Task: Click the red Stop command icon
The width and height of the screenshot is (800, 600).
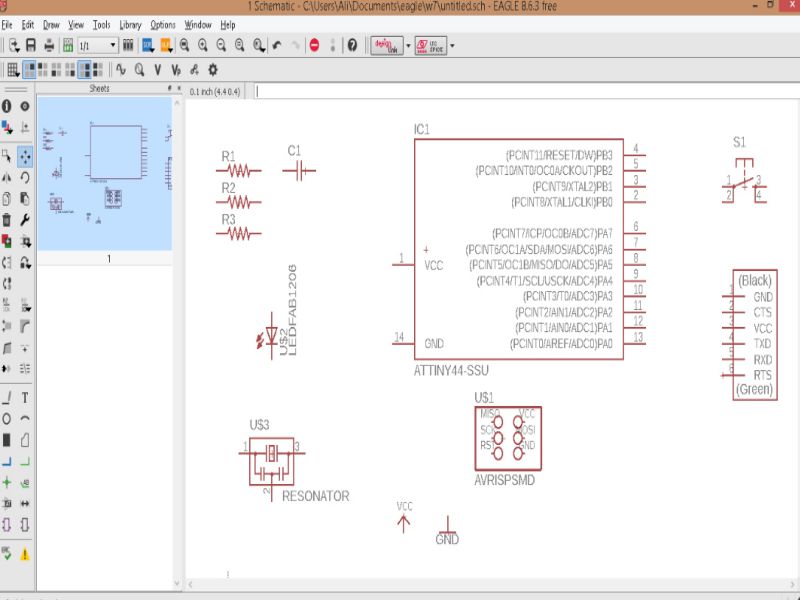Action: tap(314, 45)
